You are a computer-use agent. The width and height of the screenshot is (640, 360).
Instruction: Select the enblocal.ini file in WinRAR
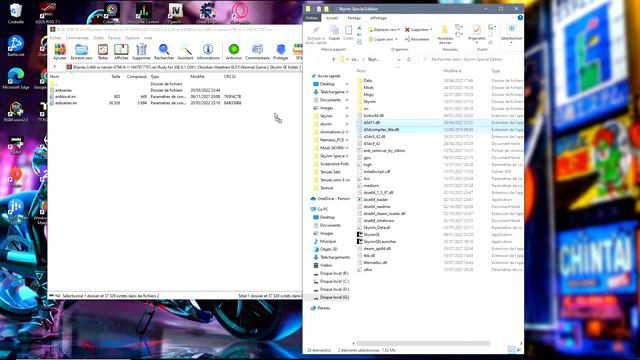click(65, 97)
